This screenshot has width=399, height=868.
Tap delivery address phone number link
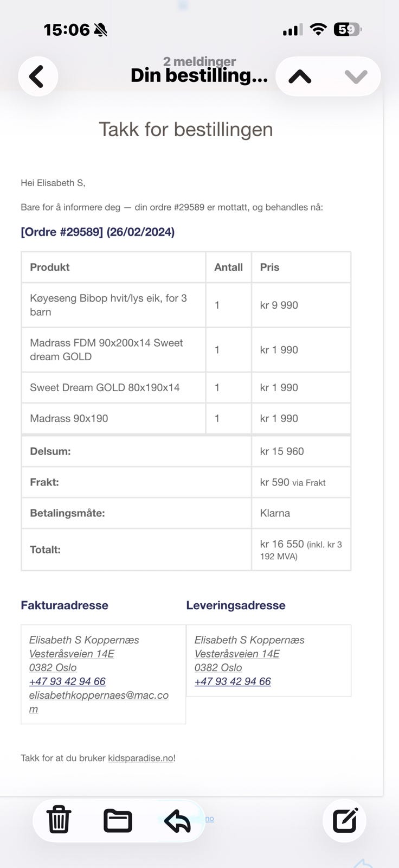tap(233, 681)
